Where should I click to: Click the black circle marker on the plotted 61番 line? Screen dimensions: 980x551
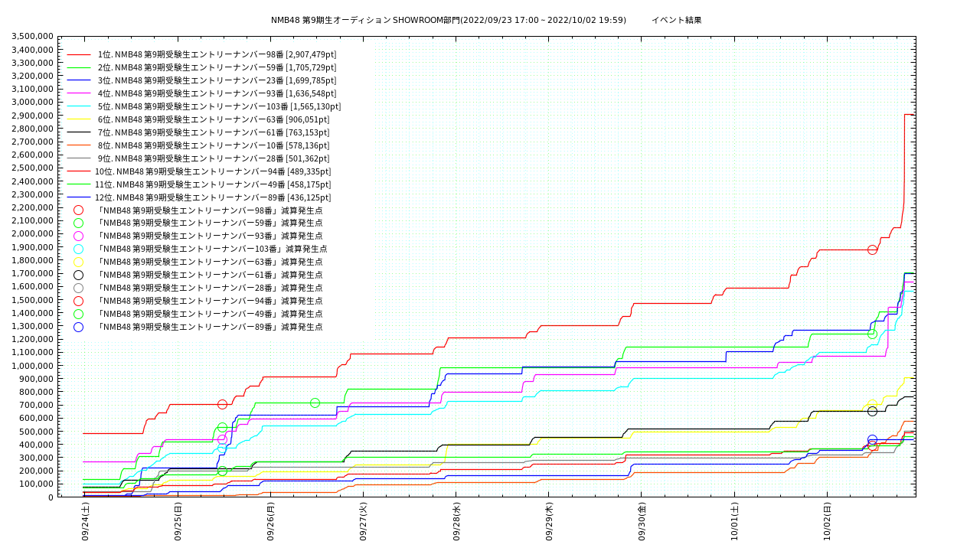(x=872, y=412)
